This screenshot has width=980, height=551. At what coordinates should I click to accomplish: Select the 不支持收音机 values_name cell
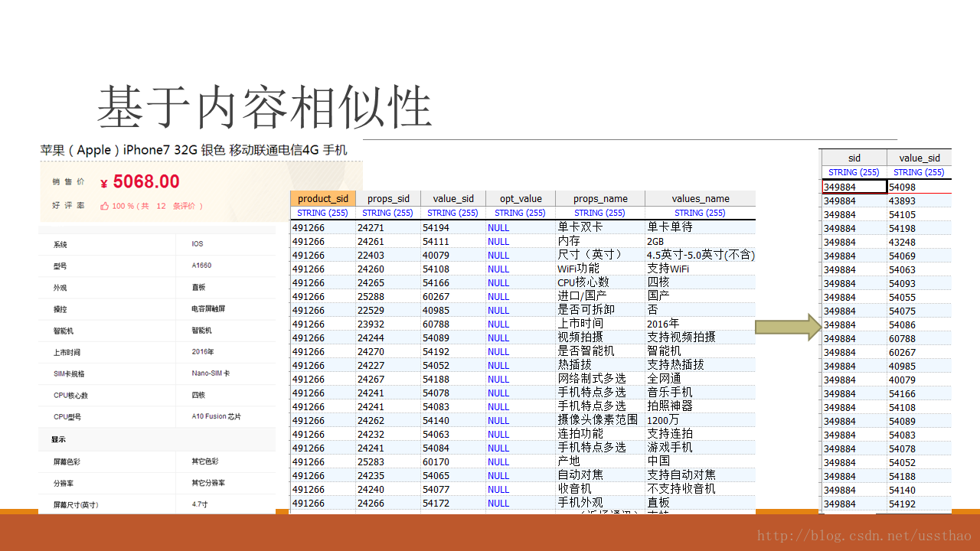click(701, 489)
